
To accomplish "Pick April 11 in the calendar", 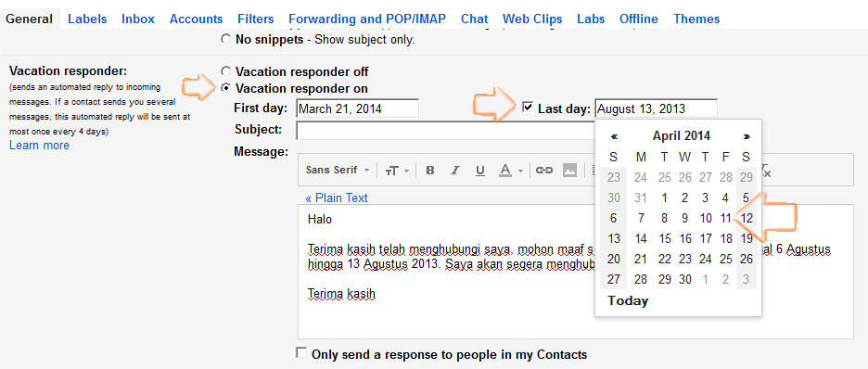I will tap(726, 219).
